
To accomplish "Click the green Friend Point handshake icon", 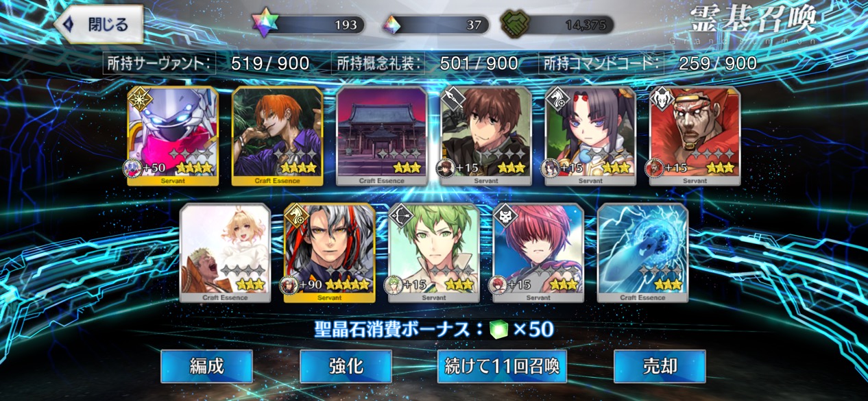I will click(x=514, y=25).
